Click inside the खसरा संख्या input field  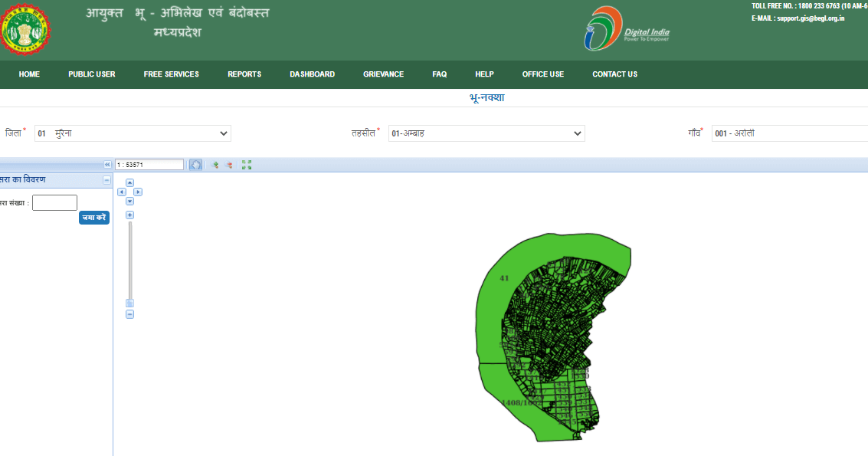point(54,202)
